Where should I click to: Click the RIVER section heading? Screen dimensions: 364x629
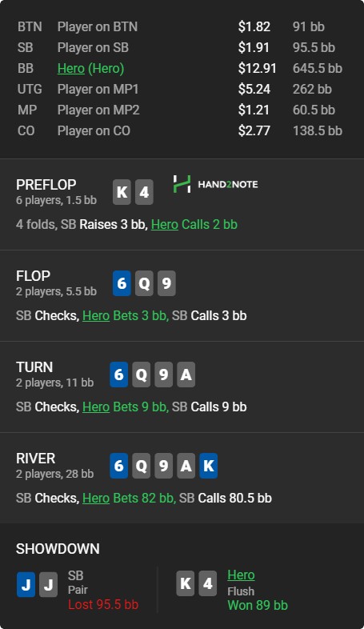tap(36, 458)
